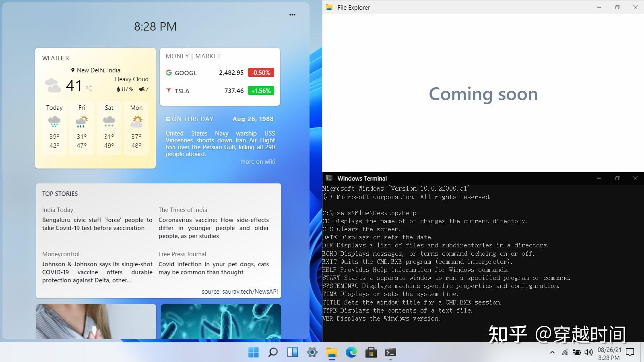Open the Microsoft Store from the taskbar
The width and height of the screenshot is (644, 362).
(371, 352)
